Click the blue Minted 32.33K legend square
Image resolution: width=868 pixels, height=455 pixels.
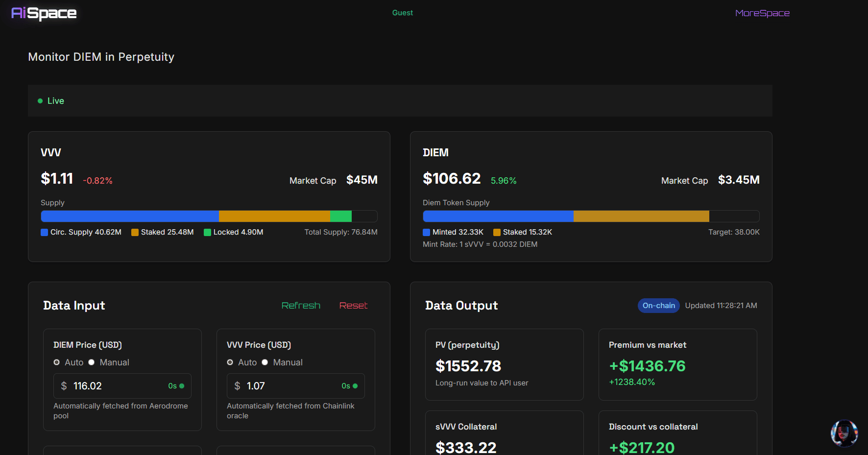426,232
